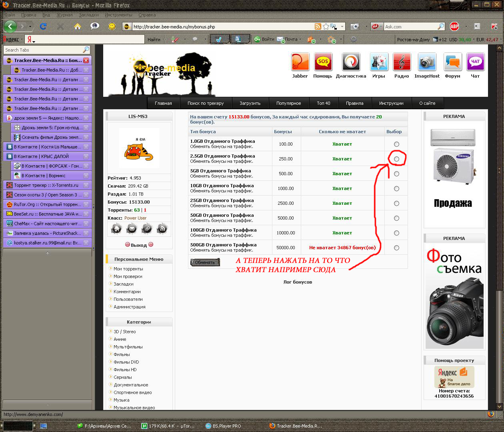The width and height of the screenshot is (504, 432).
Task: Open the Топ 40 navigation link
Action: click(324, 103)
